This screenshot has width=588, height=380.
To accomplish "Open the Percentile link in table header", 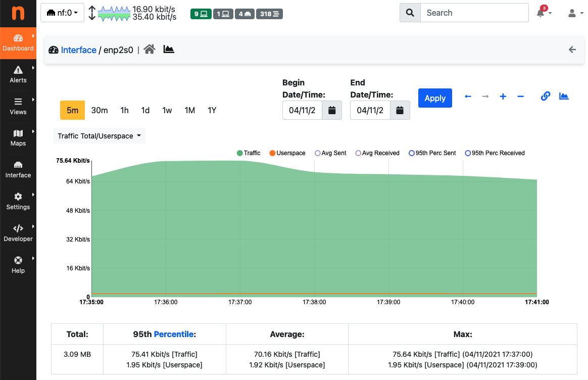I will click(174, 334).
